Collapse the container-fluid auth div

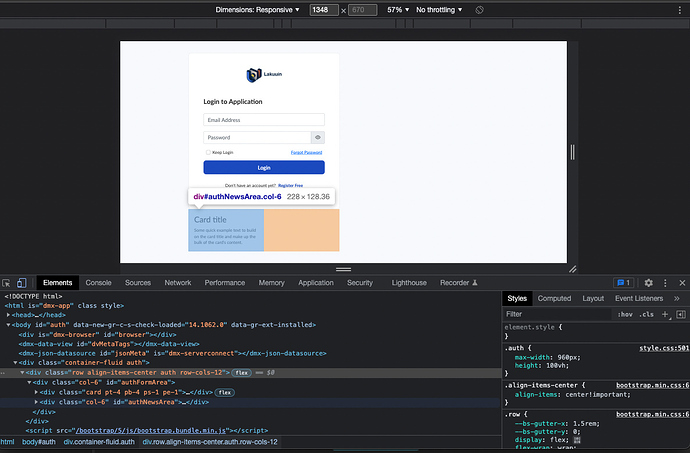[15, 363]
